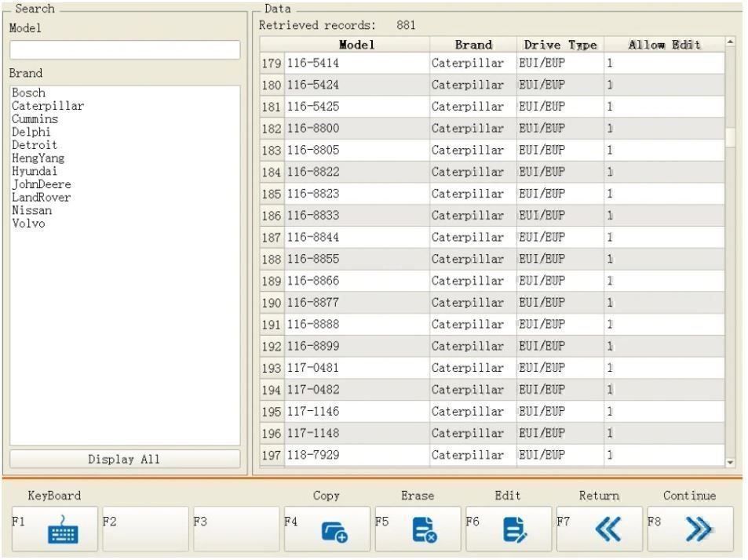Select model 116-8844 in the table
The image size is (748, 560).
pyautogui.click(x=357, y=237)
